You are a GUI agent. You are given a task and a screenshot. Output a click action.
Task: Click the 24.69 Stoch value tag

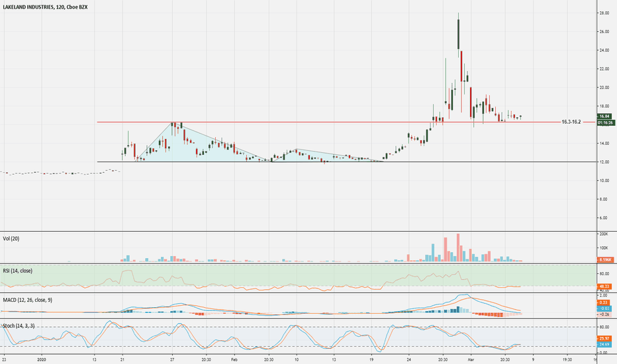604,344
